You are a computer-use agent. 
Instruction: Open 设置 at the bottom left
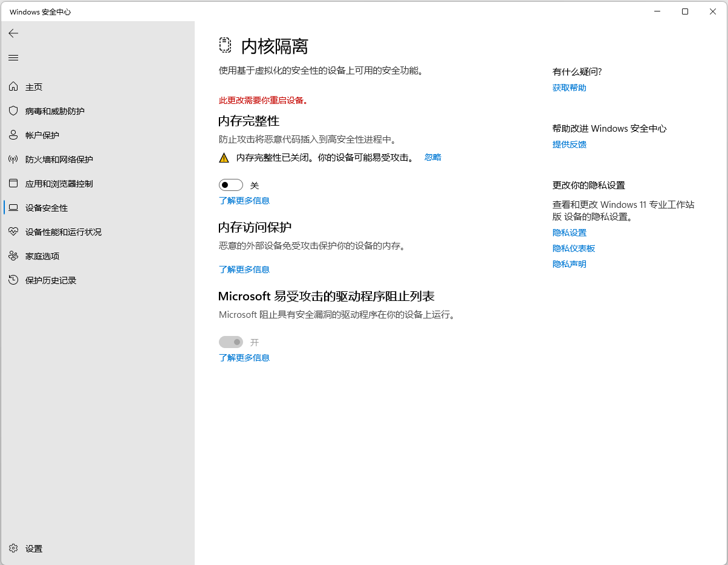point(27,548)
